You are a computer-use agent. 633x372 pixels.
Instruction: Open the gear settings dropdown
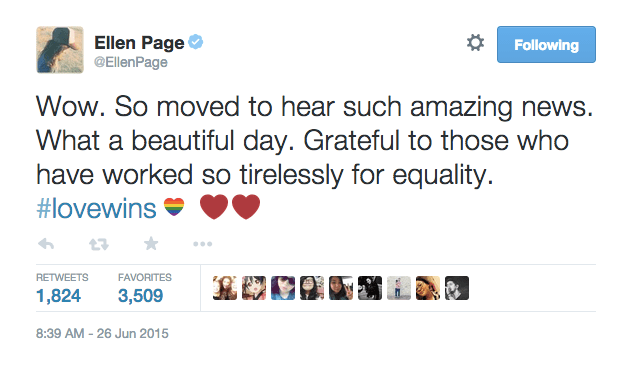(476, 43)
